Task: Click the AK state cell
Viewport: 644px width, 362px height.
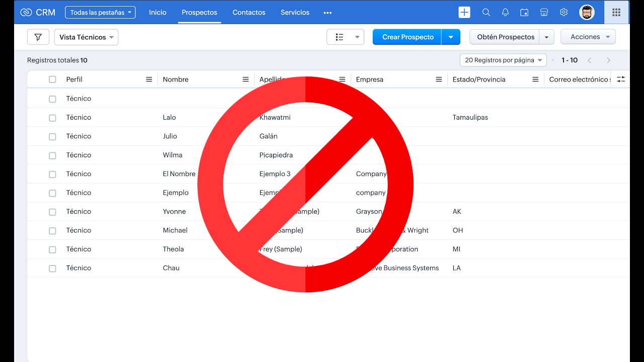Action: (x=457, y=212)
